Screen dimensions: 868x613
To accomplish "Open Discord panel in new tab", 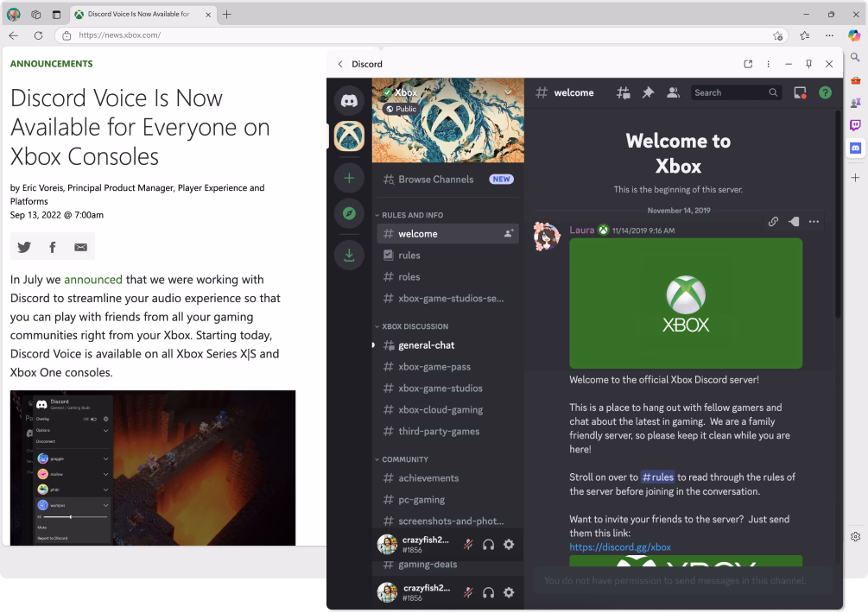I will point(748,64).
